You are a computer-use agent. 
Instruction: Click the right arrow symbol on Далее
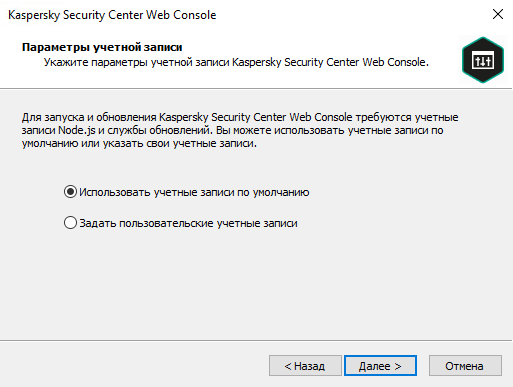click(398, 366)
